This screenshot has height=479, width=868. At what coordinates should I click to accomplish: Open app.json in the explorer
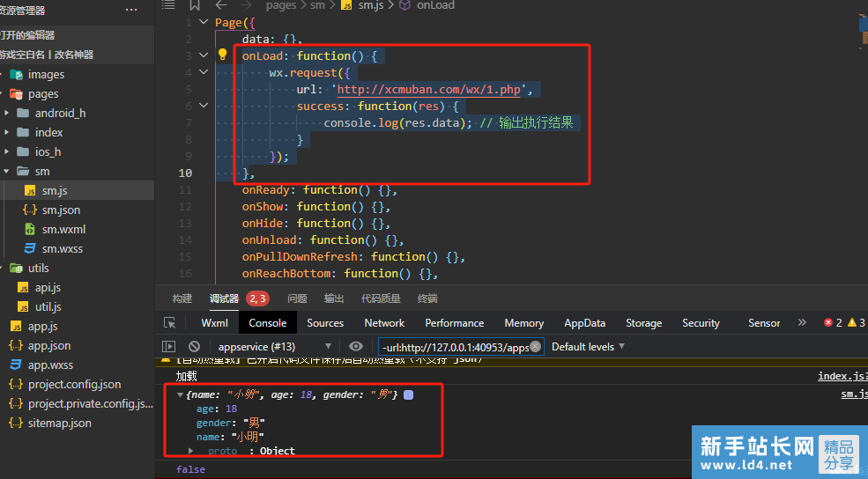77,345
